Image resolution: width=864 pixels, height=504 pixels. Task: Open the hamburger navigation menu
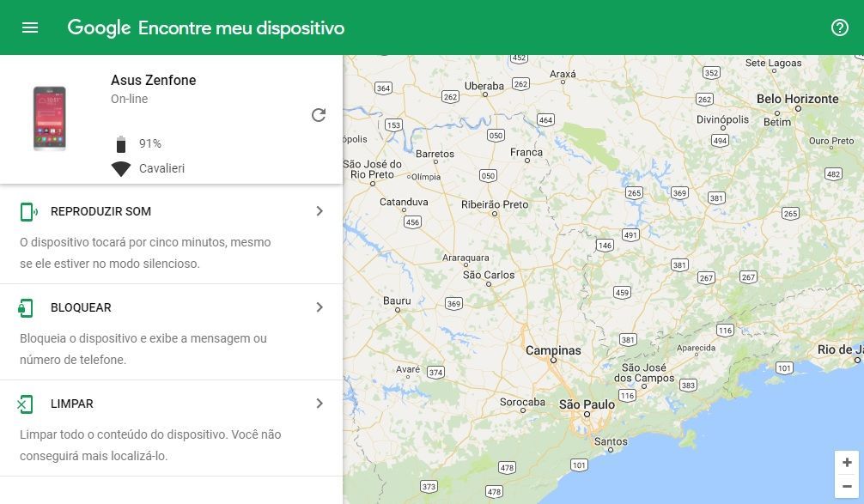click(x=30, y=27)
